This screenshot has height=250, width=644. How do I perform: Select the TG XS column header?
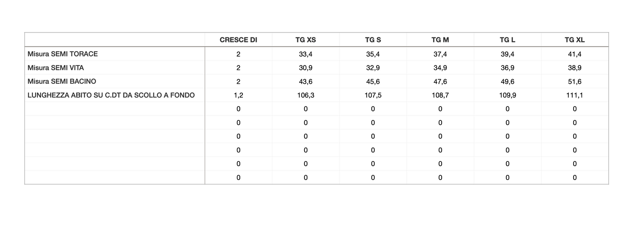(x=305, y=40)
